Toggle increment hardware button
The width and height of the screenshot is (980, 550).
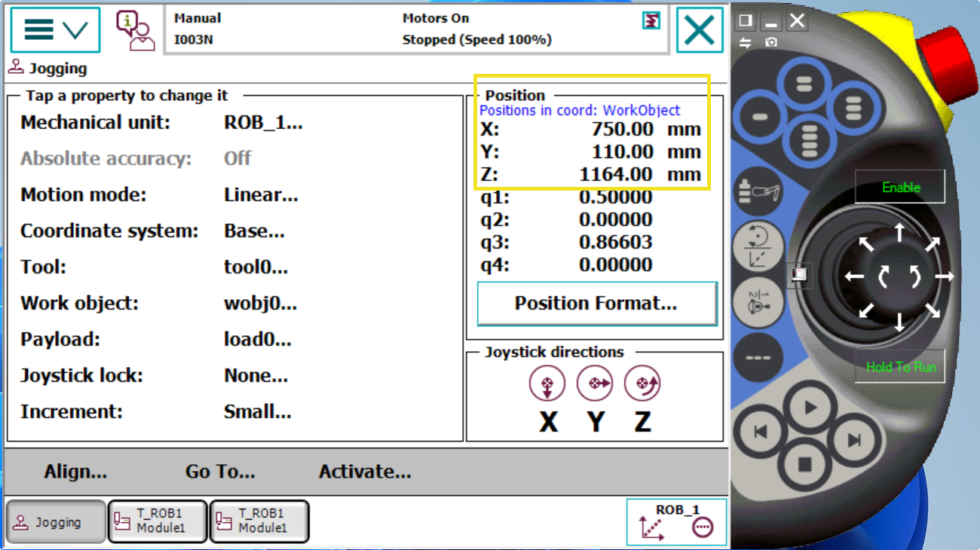coord(758,301)
